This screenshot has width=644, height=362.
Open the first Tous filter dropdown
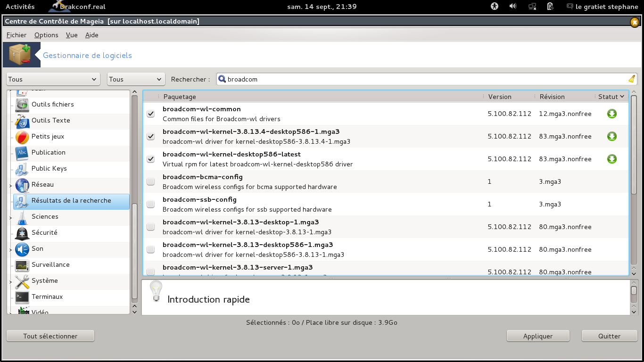coord(53,79)
